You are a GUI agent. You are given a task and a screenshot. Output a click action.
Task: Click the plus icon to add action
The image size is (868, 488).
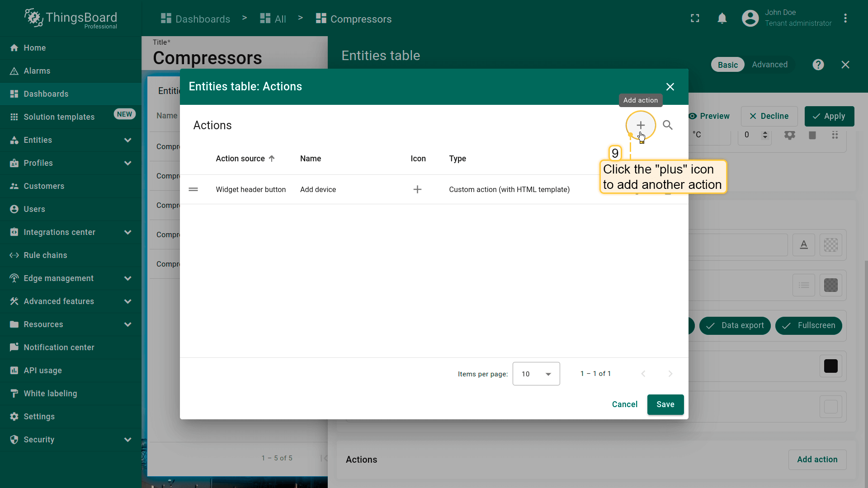coord(640,125)
